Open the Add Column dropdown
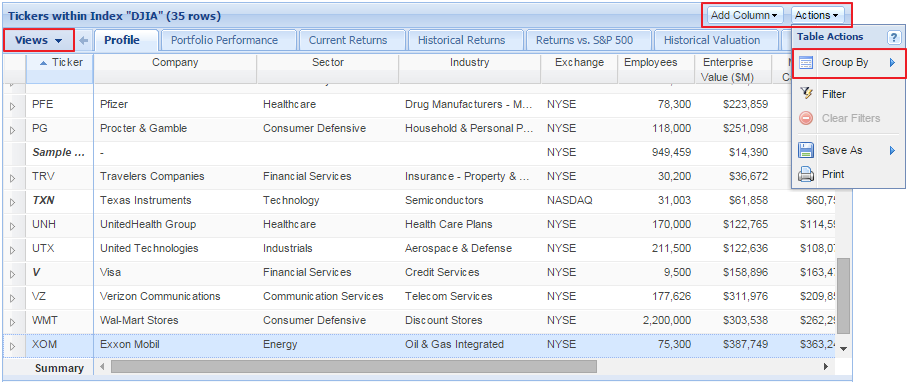This screenshot has width=907, height=382. 744,15
